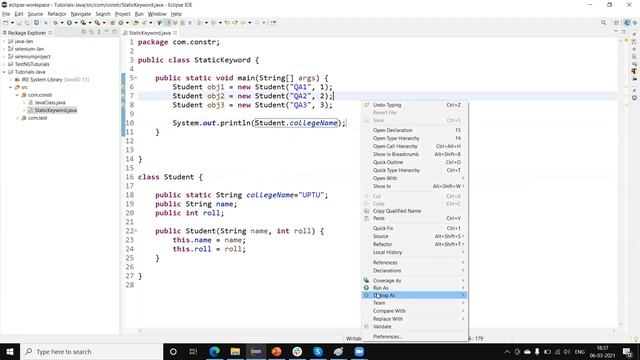Toggle Link with Editor in Package Explorer
Screen dimensions: 640x360
(x=91, y=32)
